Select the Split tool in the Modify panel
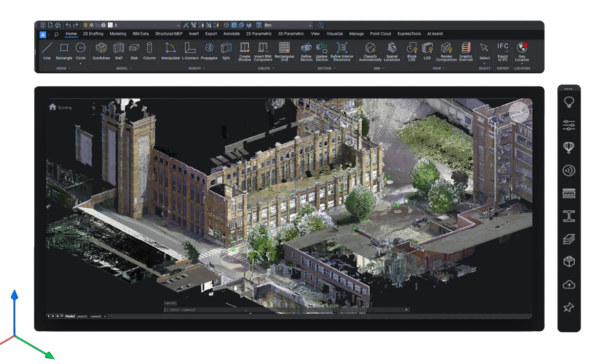601x364 pixels. pos(226,50)
